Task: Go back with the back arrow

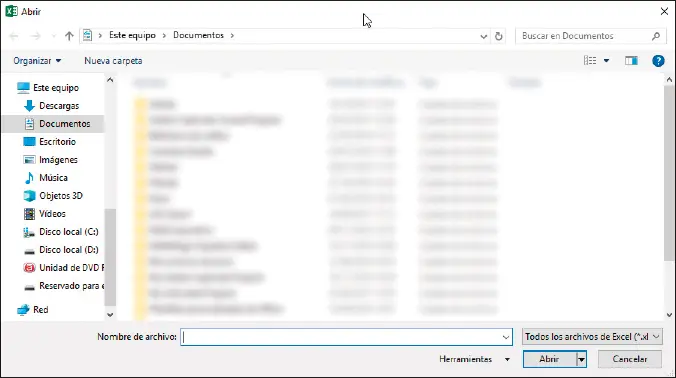Action: tap(14, 36)
